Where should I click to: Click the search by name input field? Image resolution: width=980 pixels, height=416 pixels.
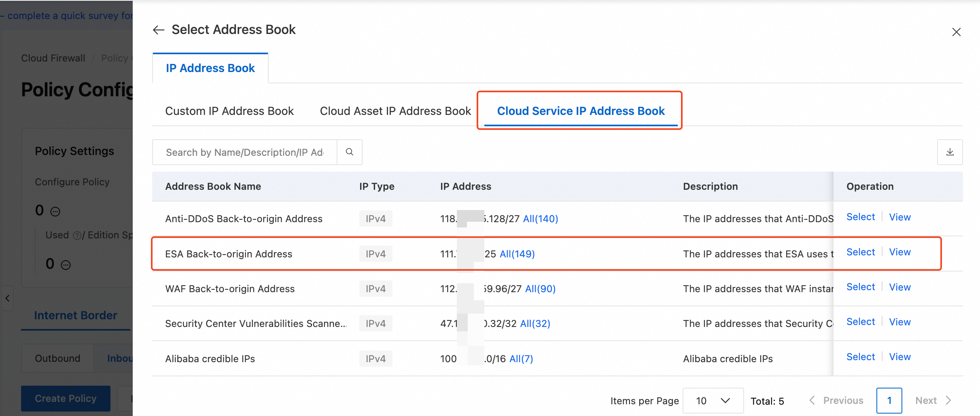pos(245,152)
